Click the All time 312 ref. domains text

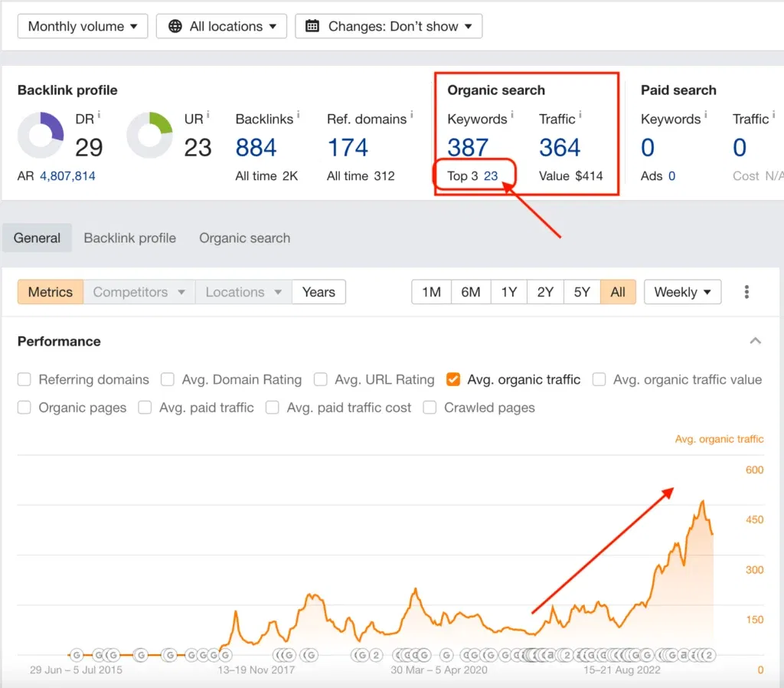[x=361, y=176]
